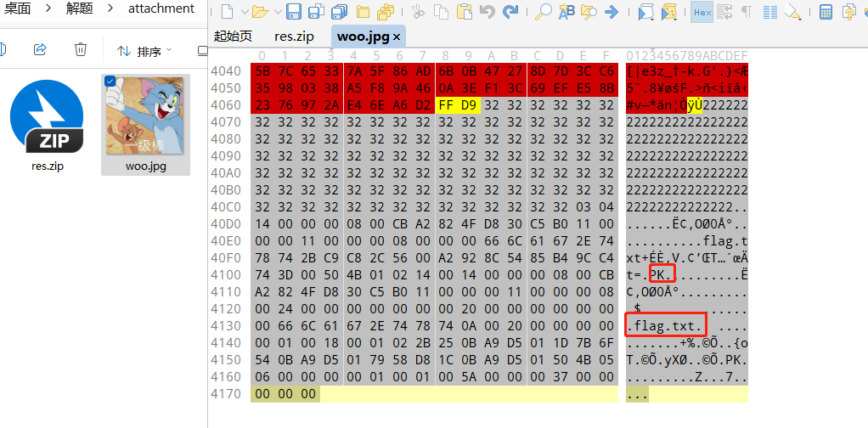
Task: Click the column mode icon
Action: point(770,12)
